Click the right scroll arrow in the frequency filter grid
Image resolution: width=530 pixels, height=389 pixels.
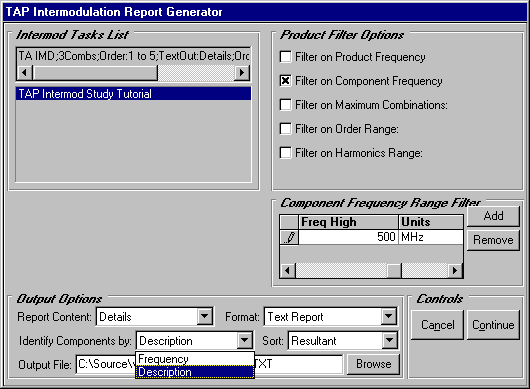coord(455,270)
